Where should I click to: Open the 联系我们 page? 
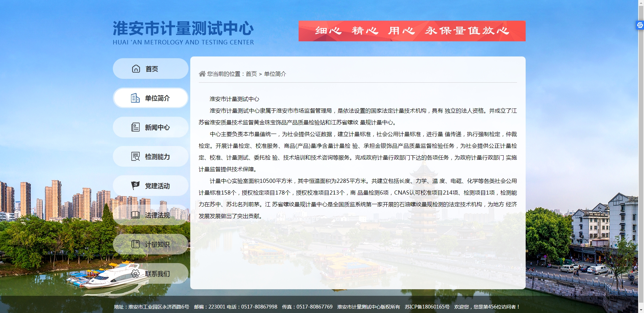pyautogui.click(x=157, y=274)
